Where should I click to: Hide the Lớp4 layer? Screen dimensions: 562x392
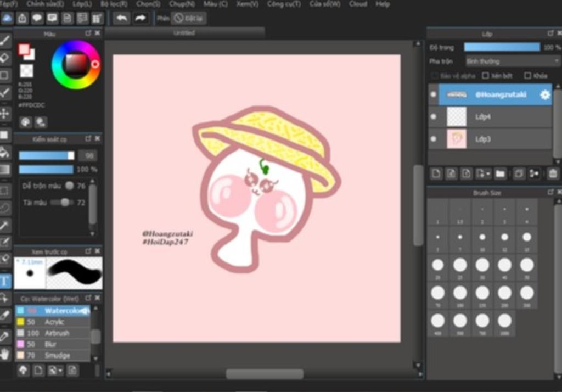pyautogui.click(x=434, y=116)
